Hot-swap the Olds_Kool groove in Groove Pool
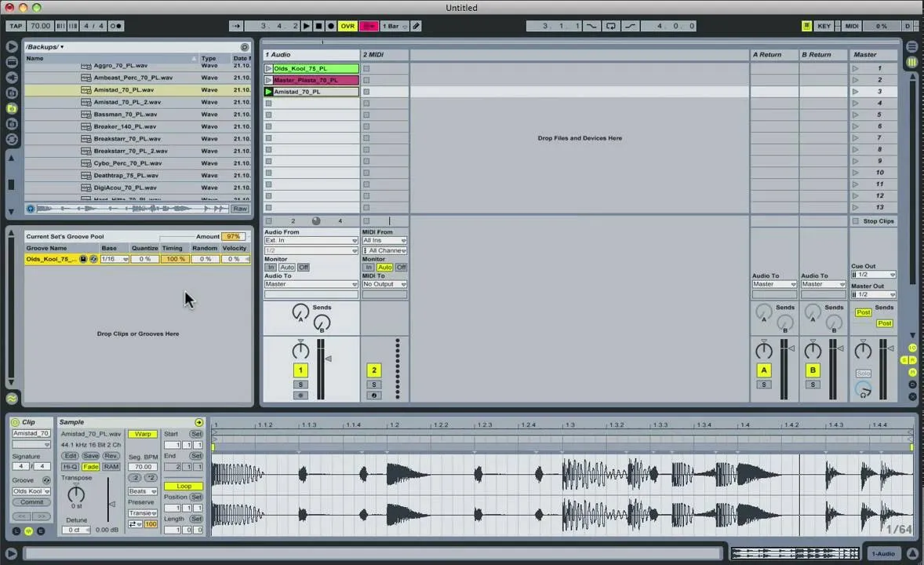Image resolution: width=924 pixels, height=565 pixels. click(x=93, y=259)
